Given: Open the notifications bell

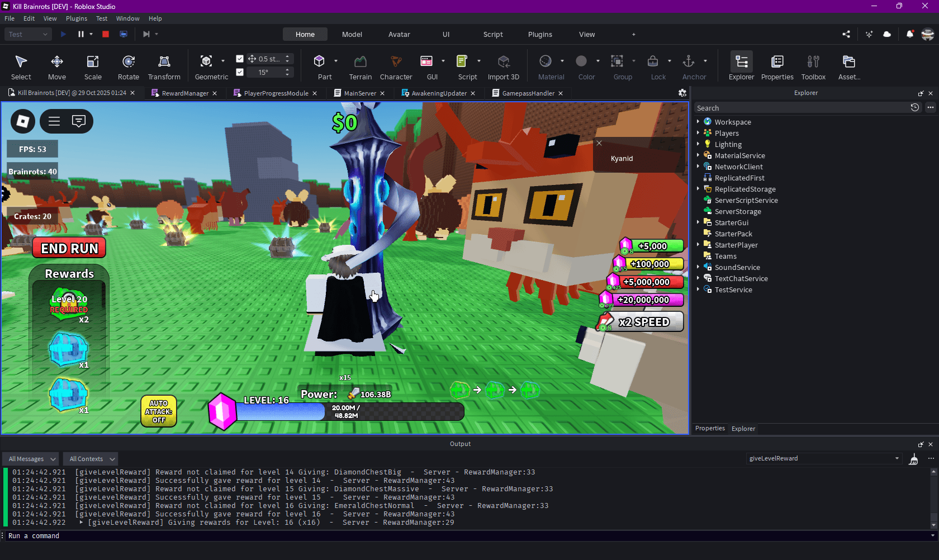Looking at the screenshot, I should click(x=910, y=34).
